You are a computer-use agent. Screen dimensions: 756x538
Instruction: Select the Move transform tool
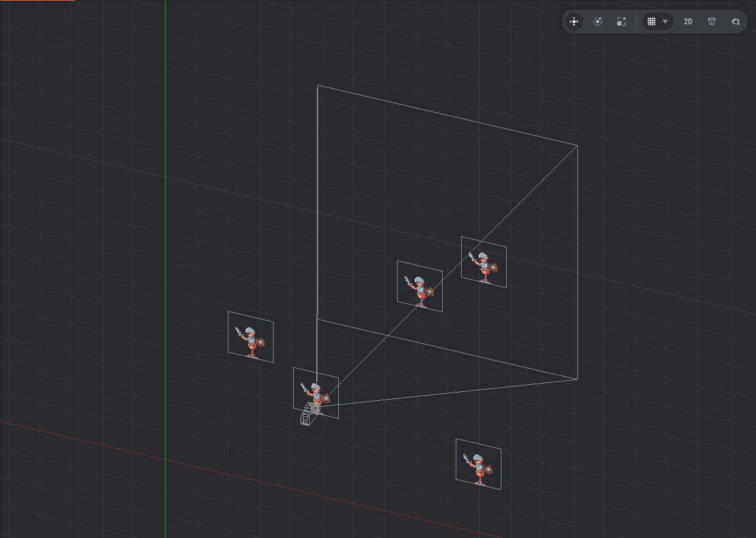[574, 21]
